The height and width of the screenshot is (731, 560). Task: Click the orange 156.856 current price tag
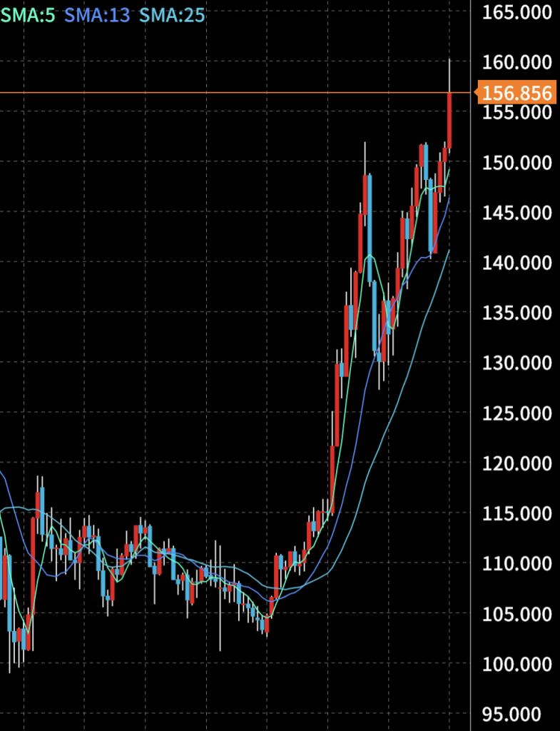(515, 94)
